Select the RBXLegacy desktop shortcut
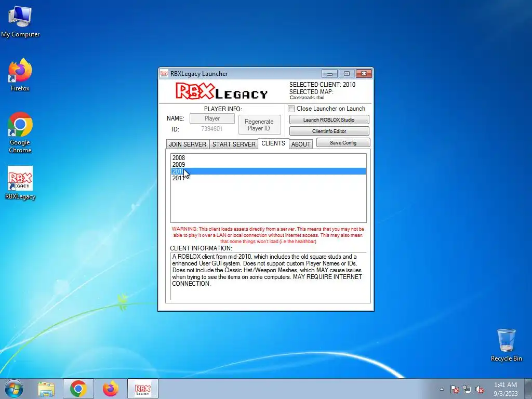532x399 pixels. coord(20,183)
